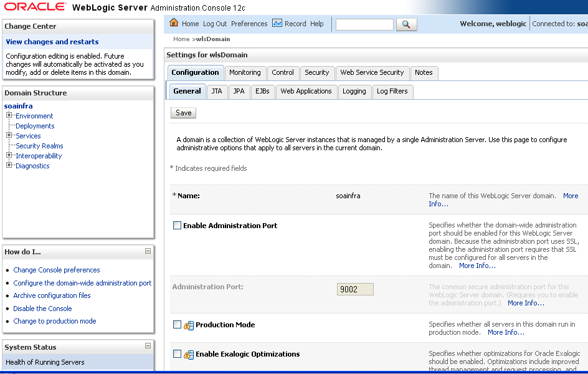
Task: Click the Home link in toolbar
Action: pos(191,24)
